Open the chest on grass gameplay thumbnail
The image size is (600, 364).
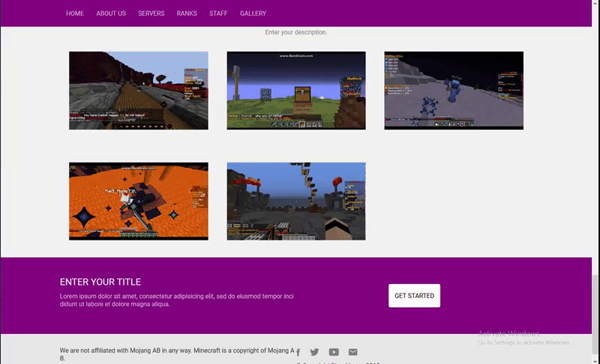[296, 91]
